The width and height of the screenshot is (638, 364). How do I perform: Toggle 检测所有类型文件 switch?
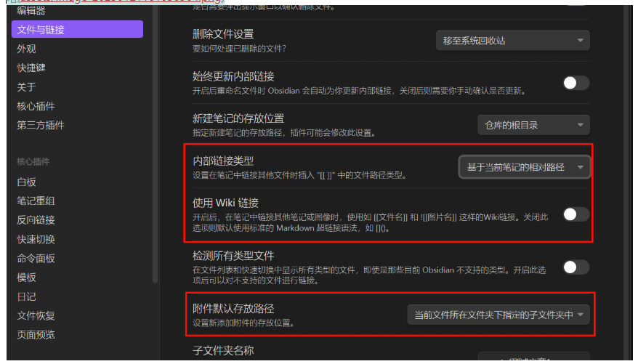click(576, 267)
